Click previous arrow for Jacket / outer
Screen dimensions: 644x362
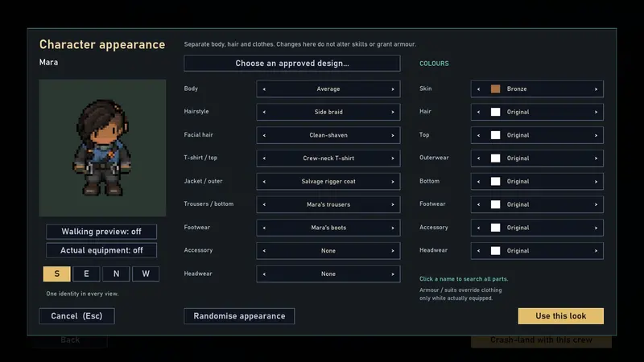tap(264, 182)
